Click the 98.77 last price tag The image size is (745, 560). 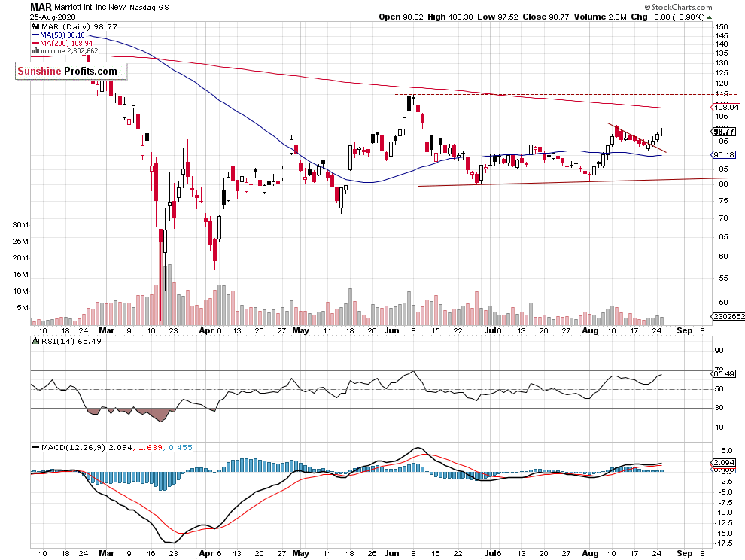pyautogui.click(x=725, y=132)
